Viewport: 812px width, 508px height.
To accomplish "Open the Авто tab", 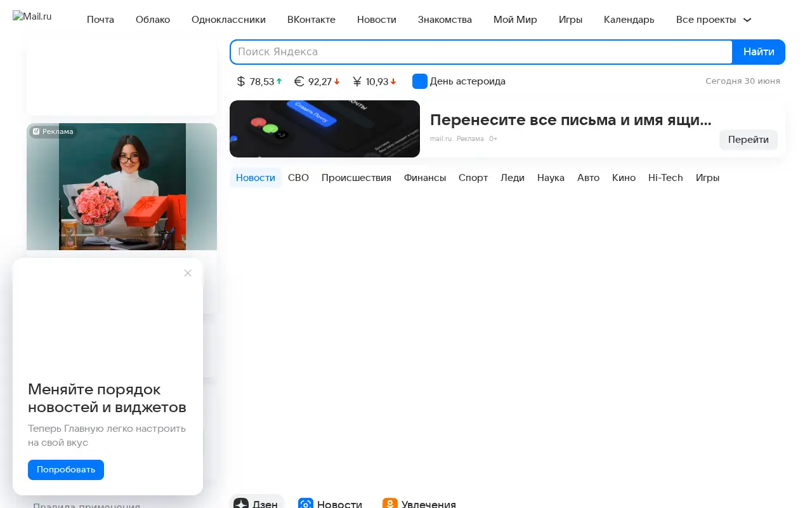I will (588, 178).
